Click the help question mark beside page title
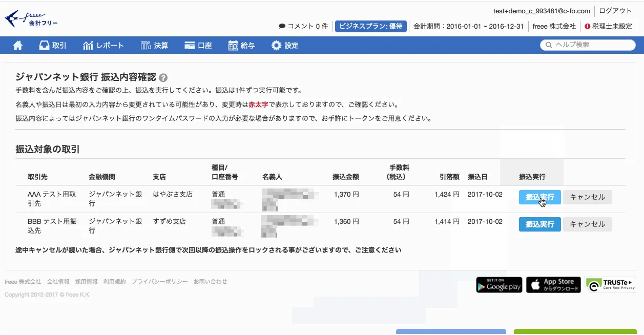 coord(163,78)
